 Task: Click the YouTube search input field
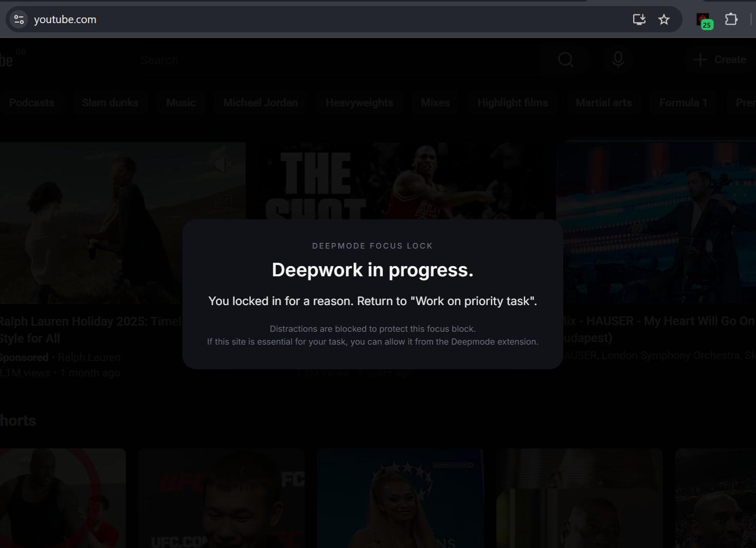(x=334, y=60)
